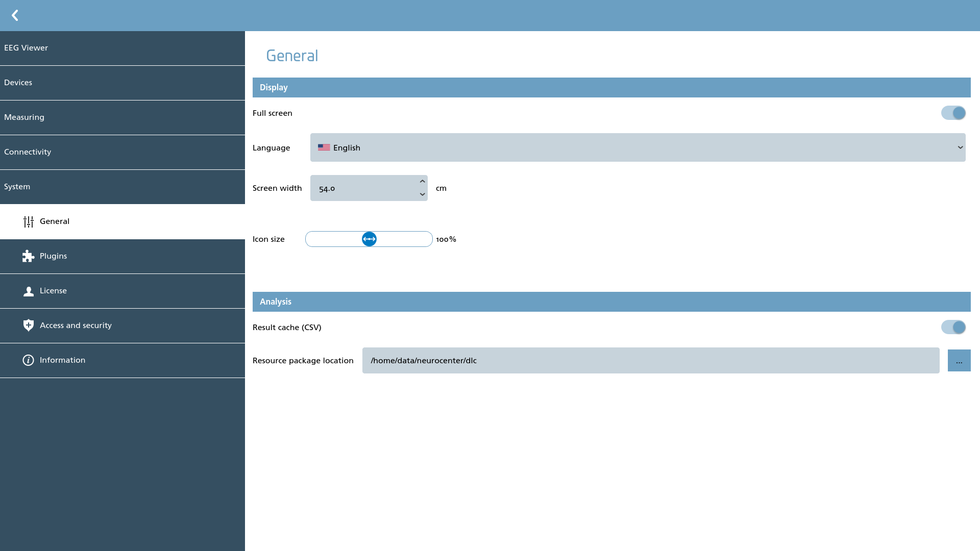Expand the System section in sidebar

(x=122, y=187)
